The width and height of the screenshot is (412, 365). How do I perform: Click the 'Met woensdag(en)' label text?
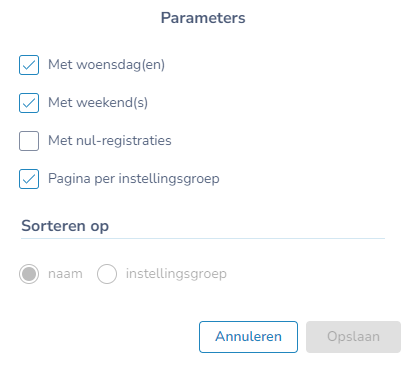tap(107, 65)
